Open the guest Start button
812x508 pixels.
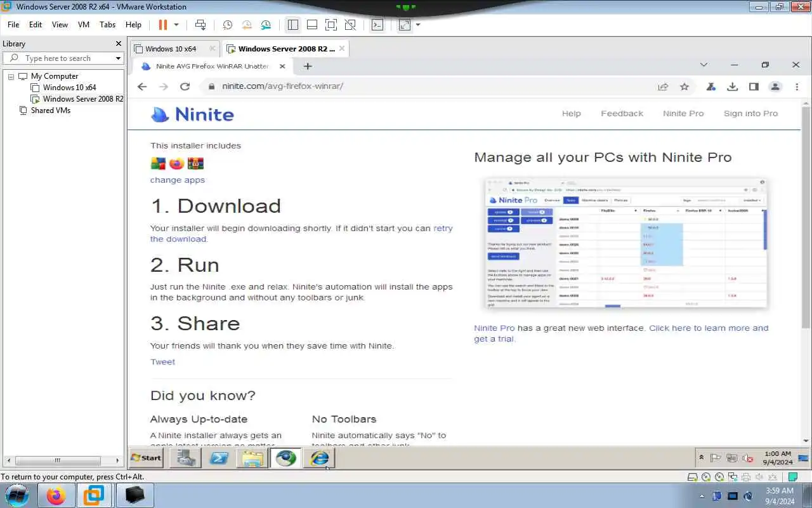tap(146, 457)
